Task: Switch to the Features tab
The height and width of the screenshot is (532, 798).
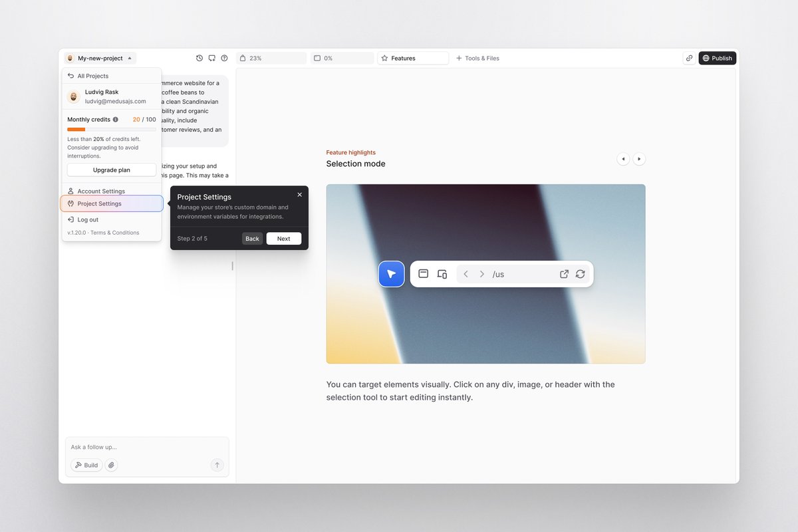Action: pos(413,59)
